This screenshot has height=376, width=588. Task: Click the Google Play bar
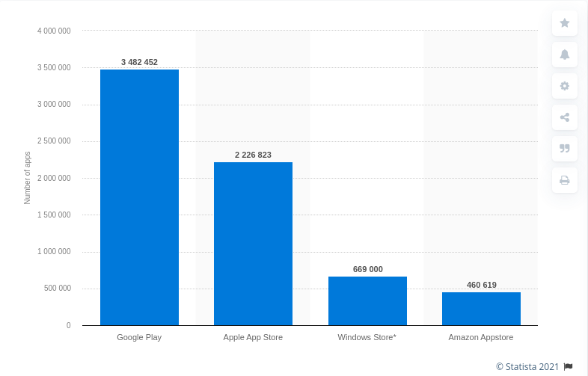point(139,197)
